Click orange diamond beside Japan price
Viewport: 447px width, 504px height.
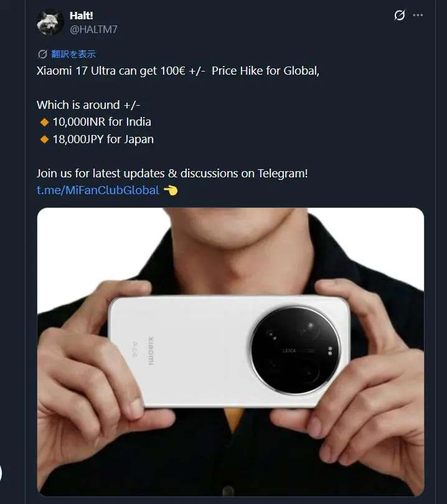tap(44, 139)
